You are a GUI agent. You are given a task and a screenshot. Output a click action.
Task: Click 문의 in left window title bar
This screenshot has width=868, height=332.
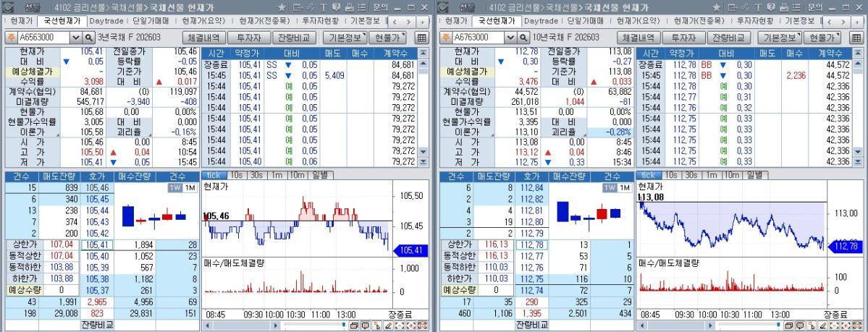click(x=380, y=8)
